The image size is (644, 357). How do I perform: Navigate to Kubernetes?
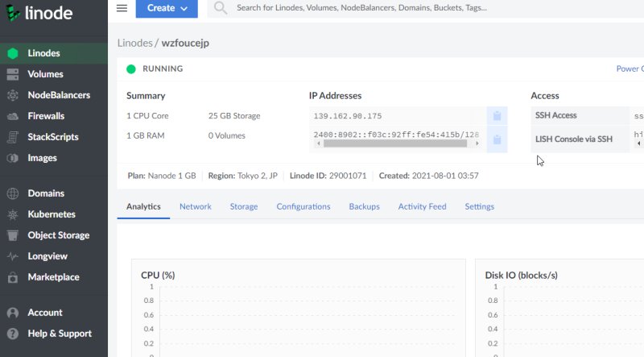(x=54, y=214)
